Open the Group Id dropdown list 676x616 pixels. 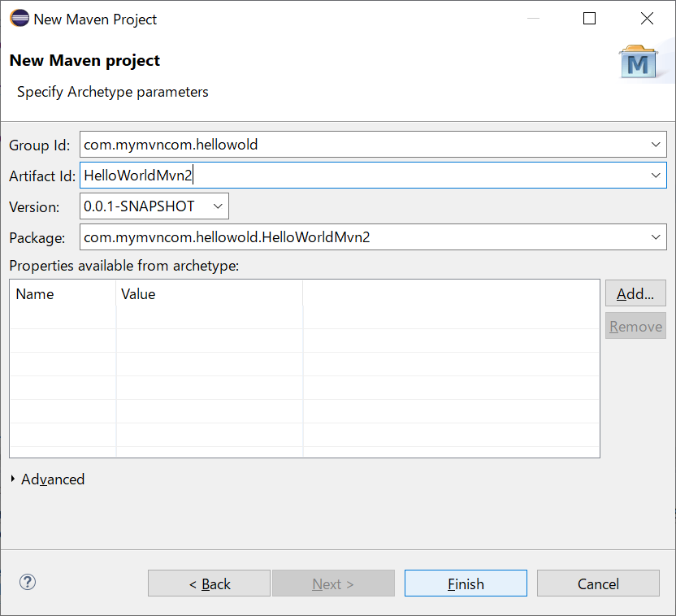coord(656,145)
